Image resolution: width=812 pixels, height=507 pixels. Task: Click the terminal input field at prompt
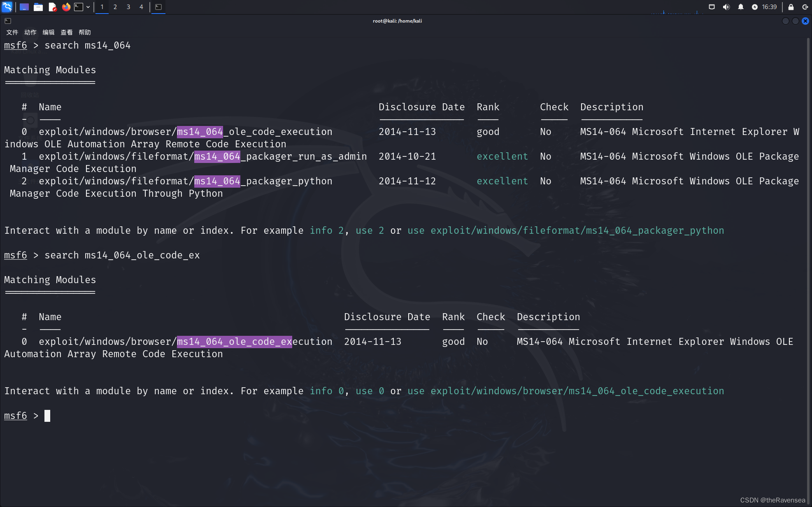pos(48,415)
